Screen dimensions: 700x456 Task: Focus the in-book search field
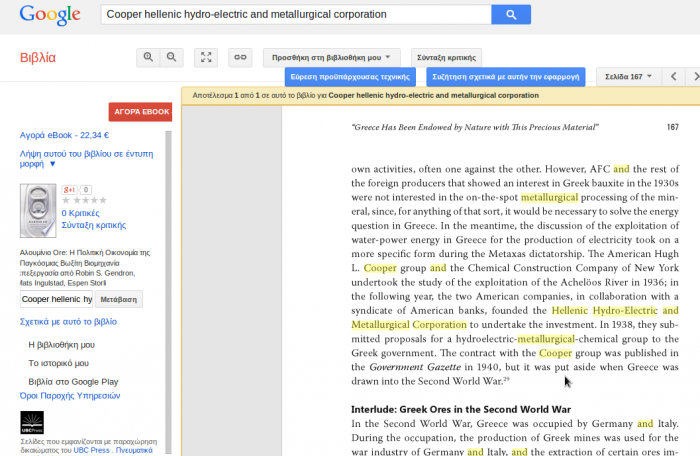(x=56, y=299)
